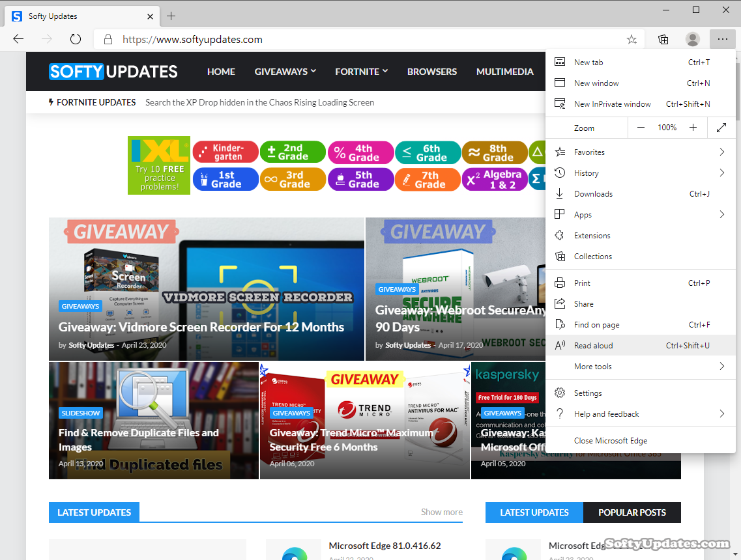Select Find on page
Viewport: 741px width, 560px height.
[x=641, y=324]
